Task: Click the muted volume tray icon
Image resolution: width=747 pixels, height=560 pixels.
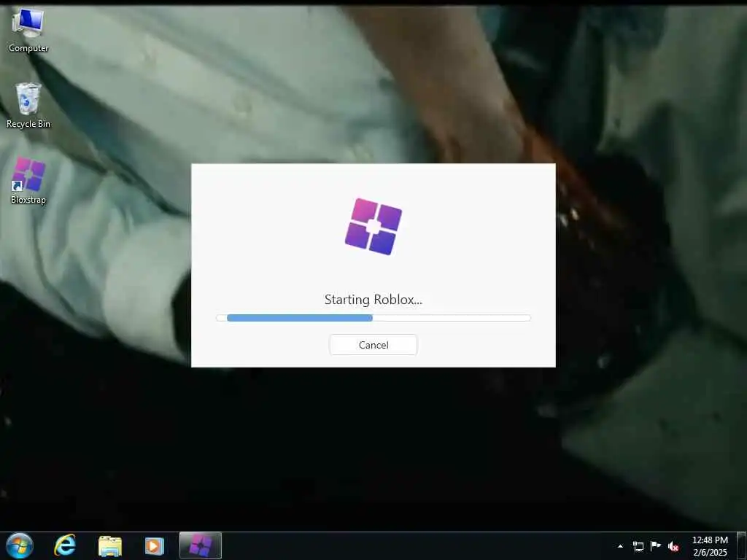Action: (x=673, y=546)
